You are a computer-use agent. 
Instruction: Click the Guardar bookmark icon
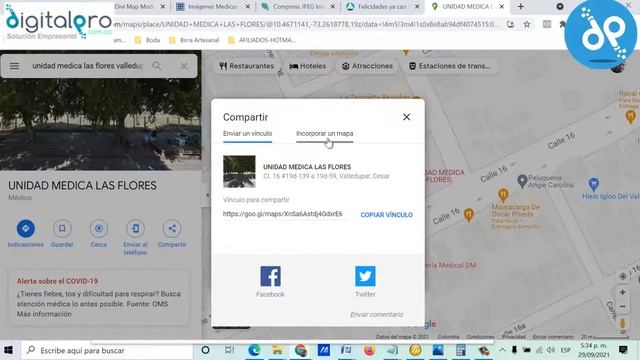tap(62, 229)
